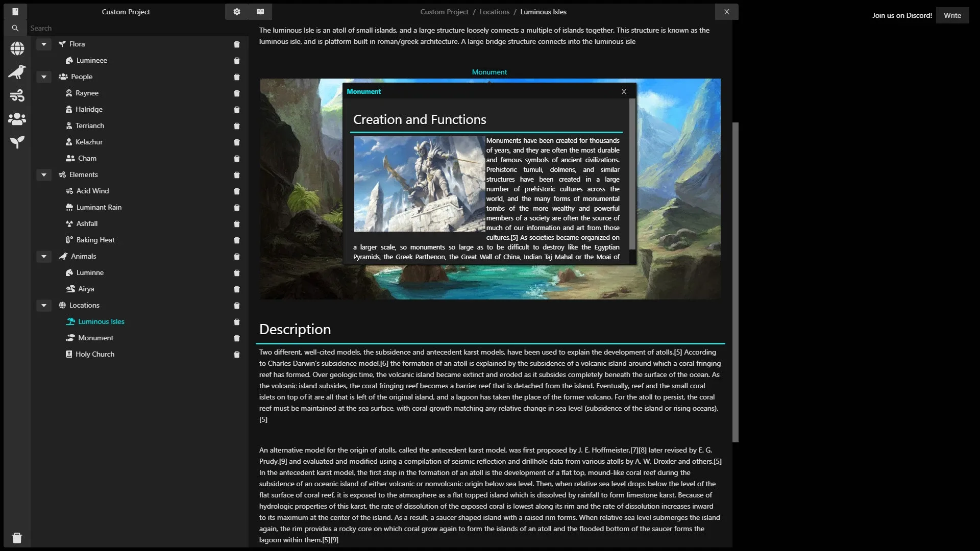Collapse the Locations tree group
The width and height of the screenshot is (980, 551).
coord(44,306)
